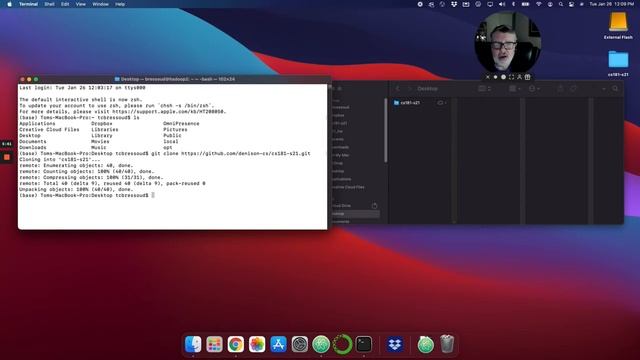Open the Terminal application menu
The image size is (640, 360).
(29, 4)
